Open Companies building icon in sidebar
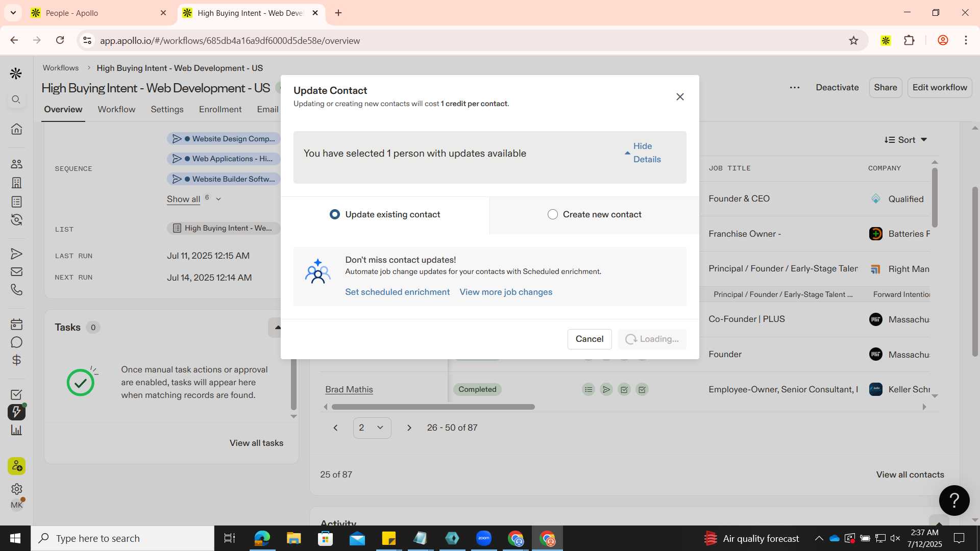The image size is (980, 551). (16, 183)
